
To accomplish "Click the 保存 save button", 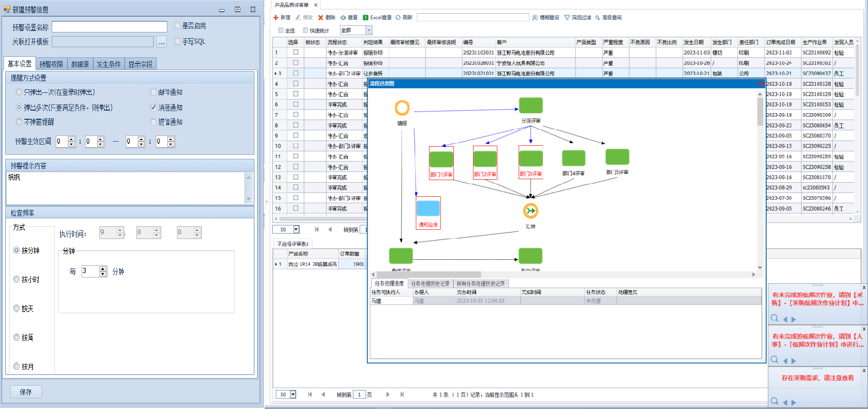I will (x=26, y=392).
